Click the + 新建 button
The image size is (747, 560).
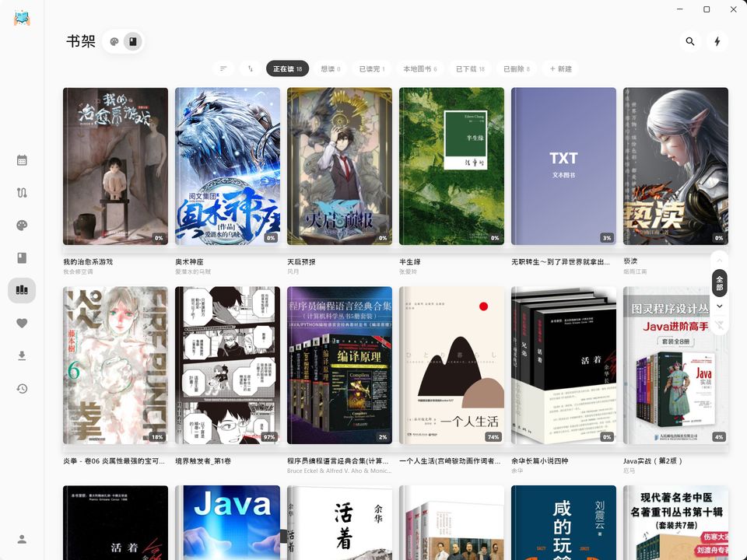[561, 68]
